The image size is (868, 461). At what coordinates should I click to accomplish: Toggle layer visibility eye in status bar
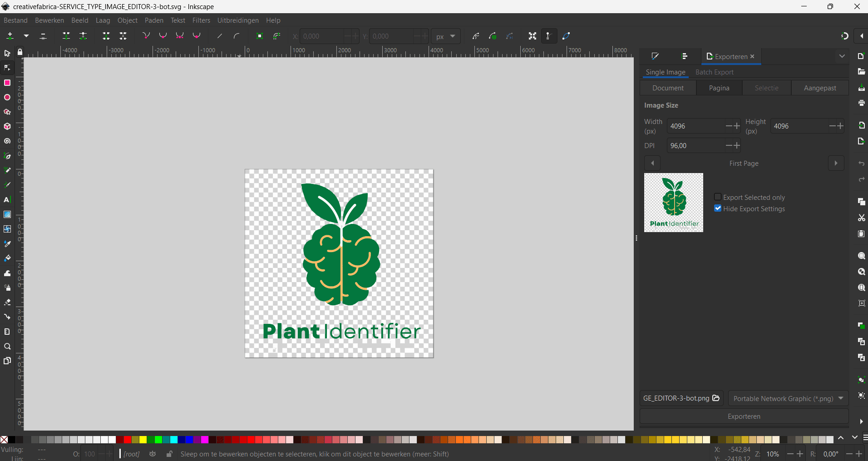click(153, 454)
